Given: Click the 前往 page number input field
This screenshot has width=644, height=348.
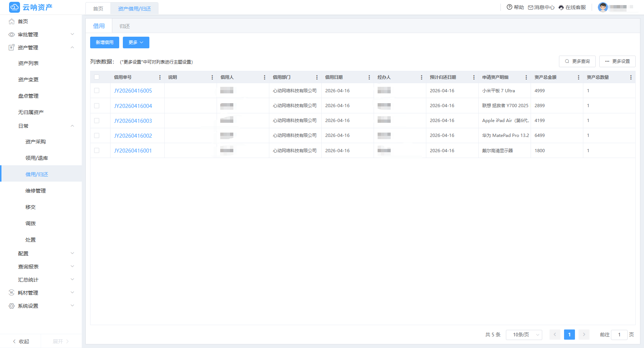Looking at the screenshot, I should pyautogui.click(x=619, y=335).
